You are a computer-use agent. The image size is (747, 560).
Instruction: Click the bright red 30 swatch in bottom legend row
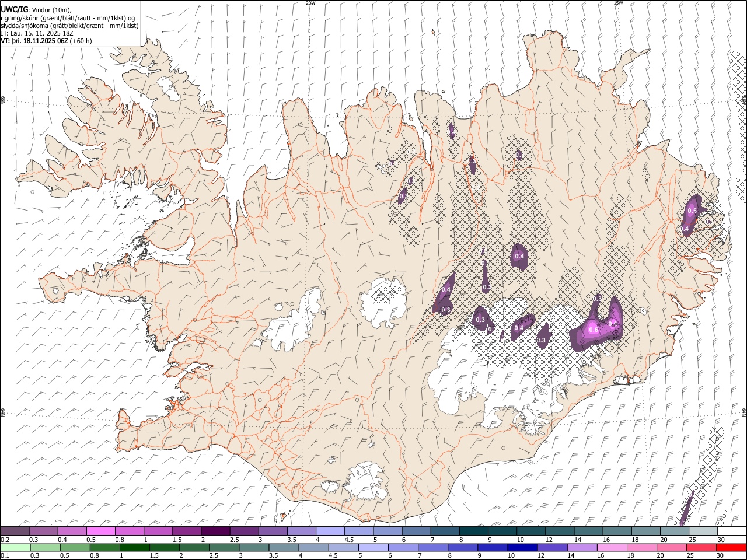pyautogui.click(x=731, y=547)
